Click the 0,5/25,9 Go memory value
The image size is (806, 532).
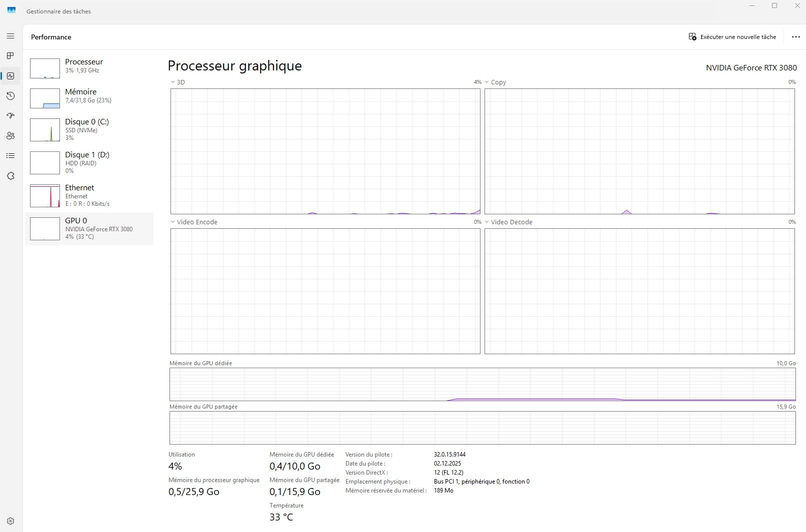point(193,492)
